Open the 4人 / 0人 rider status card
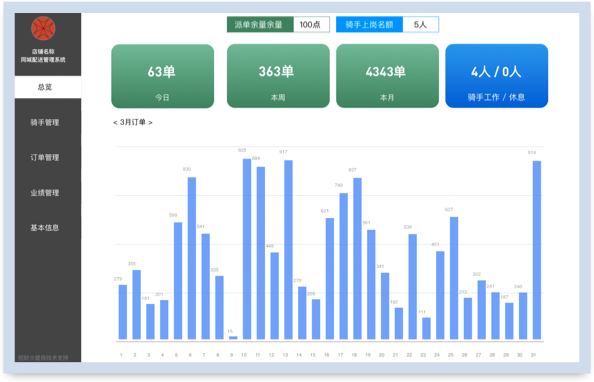The height and width of the screenshot is (382, 594). 496,76
